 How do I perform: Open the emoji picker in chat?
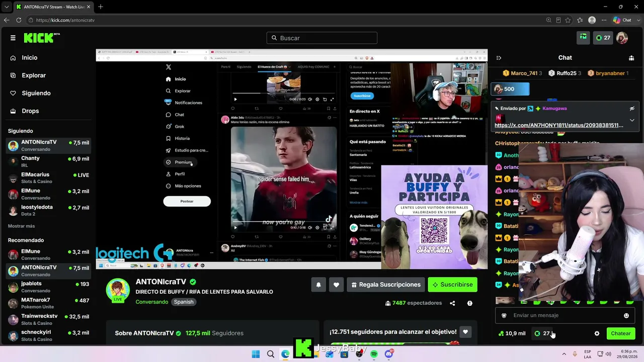[x=626, y=316]
